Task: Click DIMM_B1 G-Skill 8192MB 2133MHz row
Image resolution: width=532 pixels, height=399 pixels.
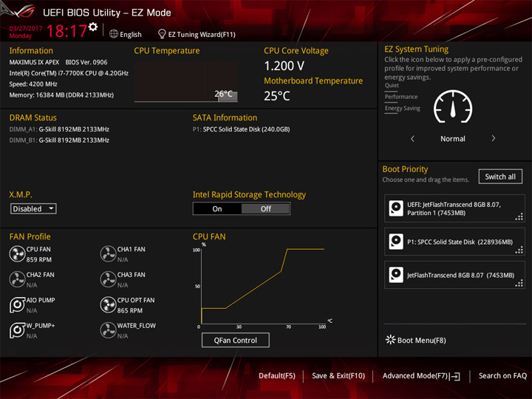Action: pyautogui.click(x=59, y=140)
